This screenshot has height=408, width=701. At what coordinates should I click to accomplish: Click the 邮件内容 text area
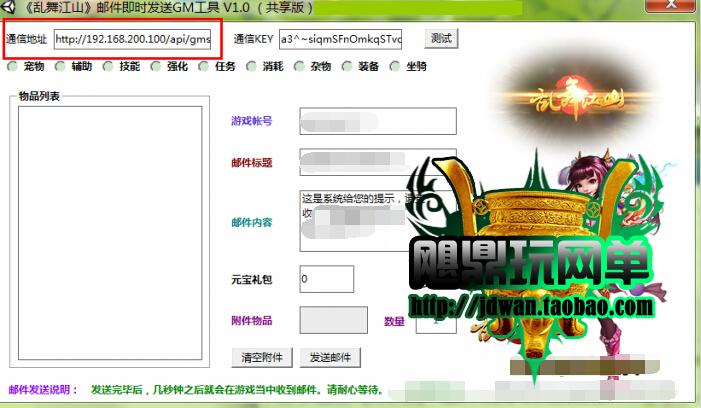pyautogui.click(x=377, y=220)
